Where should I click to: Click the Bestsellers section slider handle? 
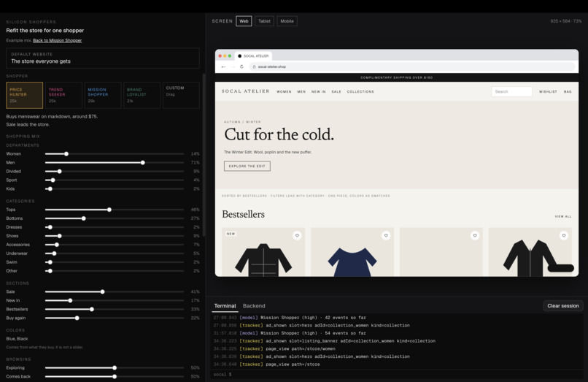point(92,309)
